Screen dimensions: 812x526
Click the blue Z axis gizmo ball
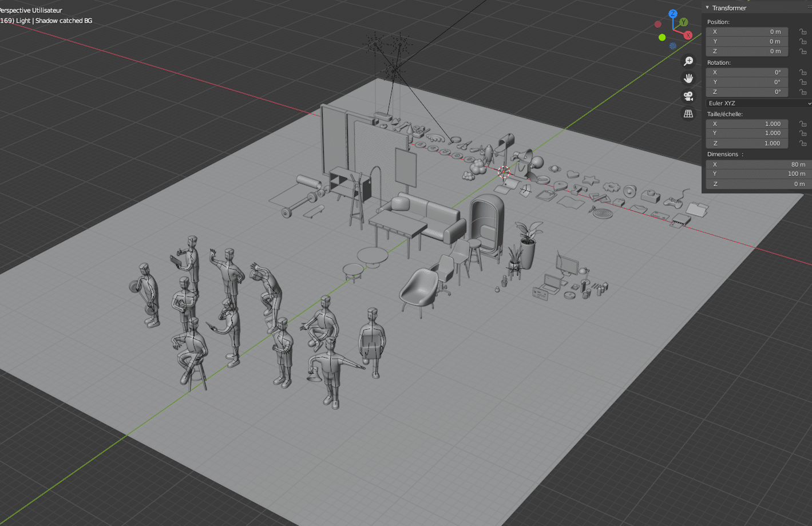(x=673, y=14)
